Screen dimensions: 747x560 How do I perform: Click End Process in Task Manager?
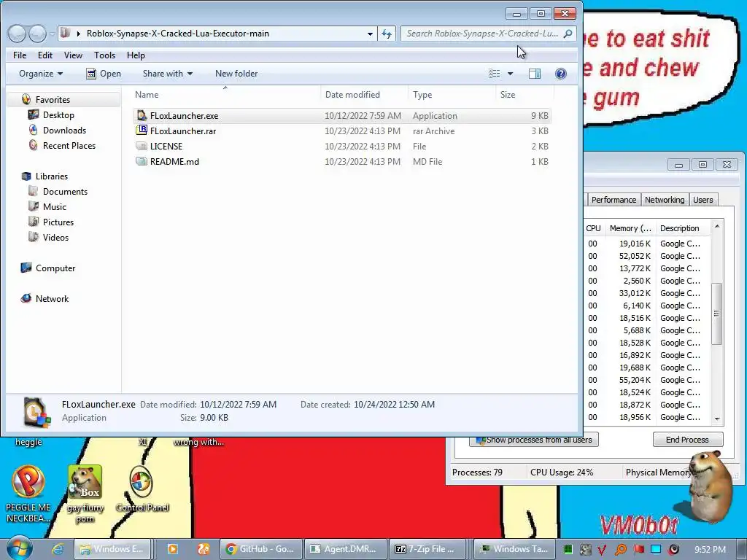687,440
